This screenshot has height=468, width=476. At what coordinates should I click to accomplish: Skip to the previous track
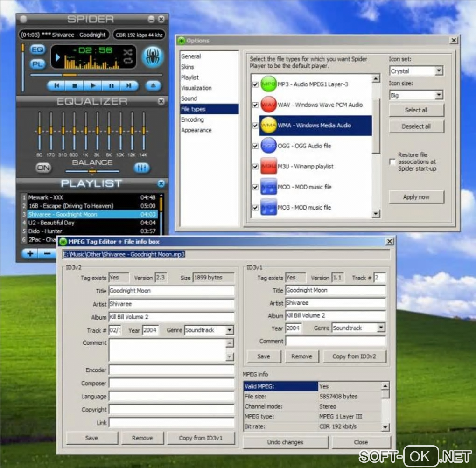(x=56, y=86)
